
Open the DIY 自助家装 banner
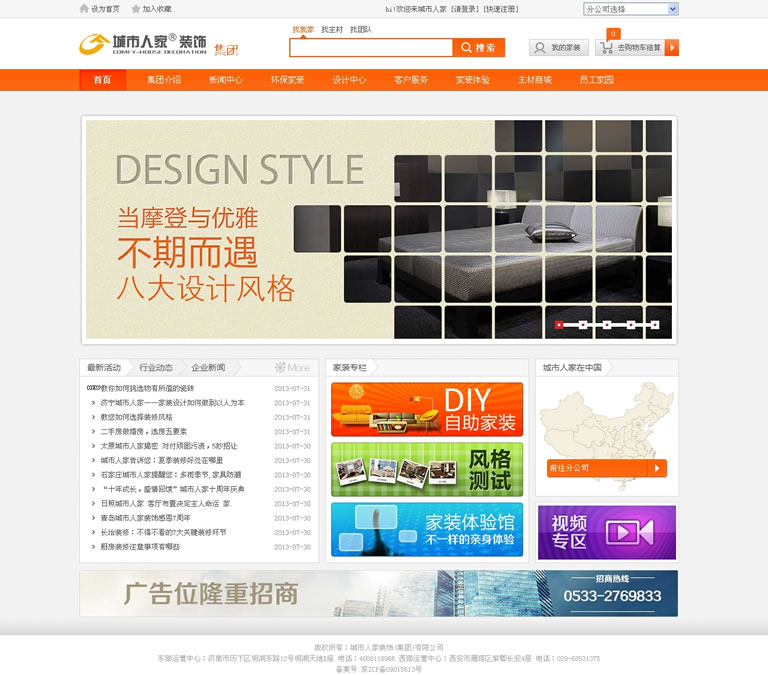click(x=427, y=409)
